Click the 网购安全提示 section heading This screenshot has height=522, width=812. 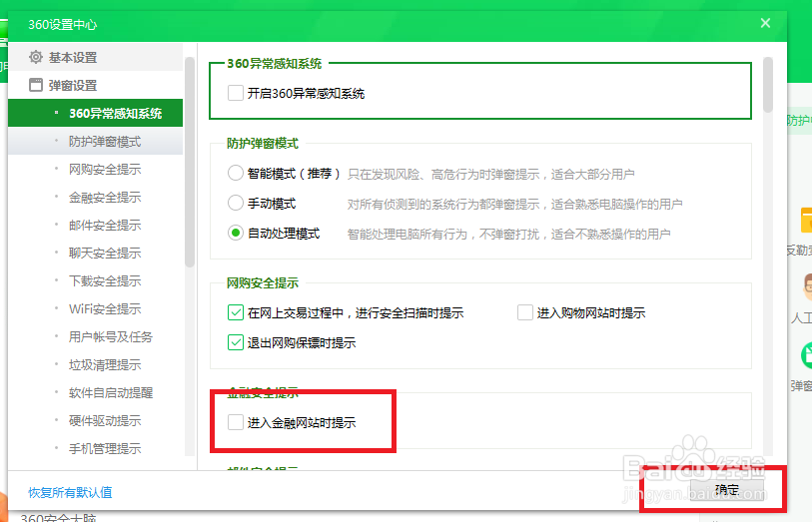[x=263, y=282]
